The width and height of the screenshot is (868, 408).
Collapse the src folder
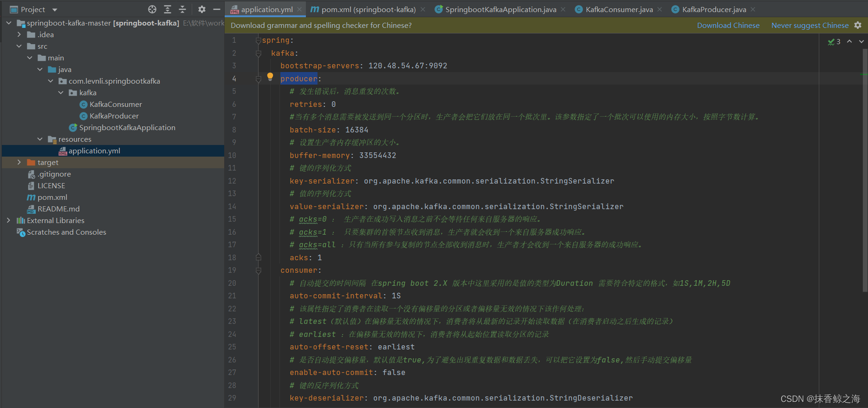(19, 46)
